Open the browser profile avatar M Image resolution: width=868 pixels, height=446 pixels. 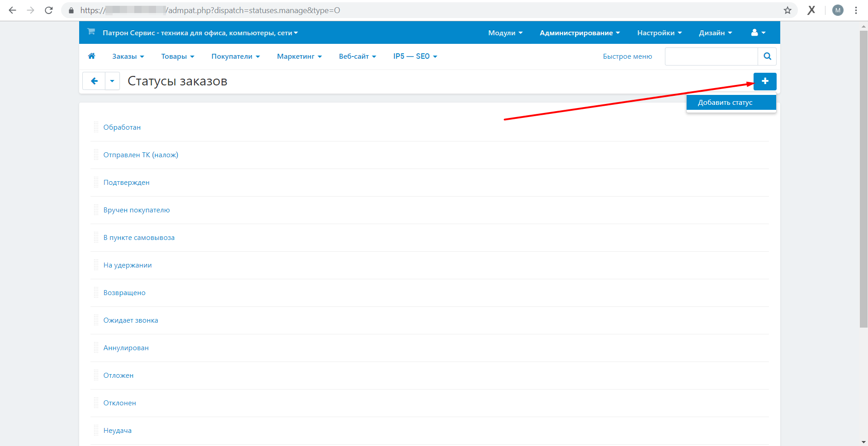(838, 10)
